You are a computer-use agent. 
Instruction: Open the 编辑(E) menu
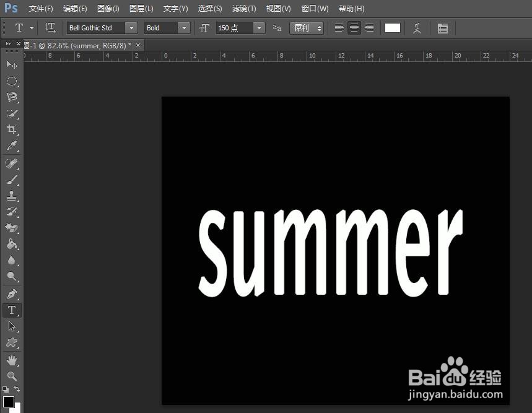tap(75, 9)
